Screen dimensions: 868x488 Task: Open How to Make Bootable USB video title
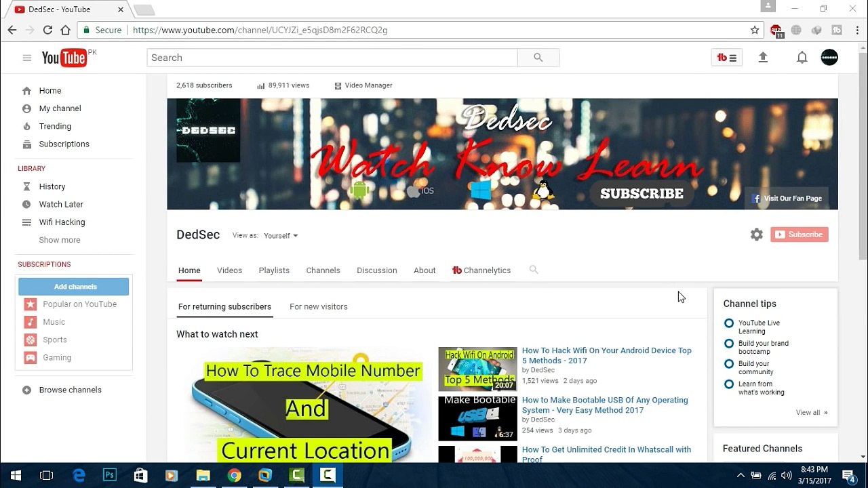tap(605, 405)
